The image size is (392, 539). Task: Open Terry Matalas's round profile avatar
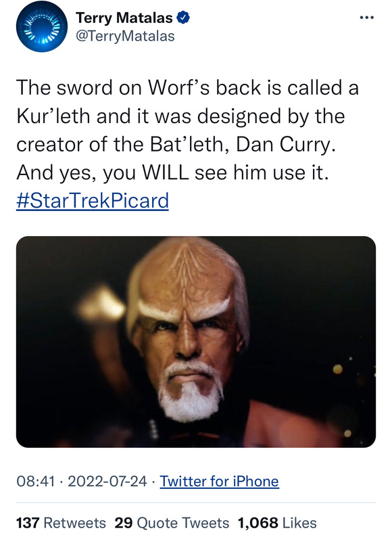tap(42, 26)
